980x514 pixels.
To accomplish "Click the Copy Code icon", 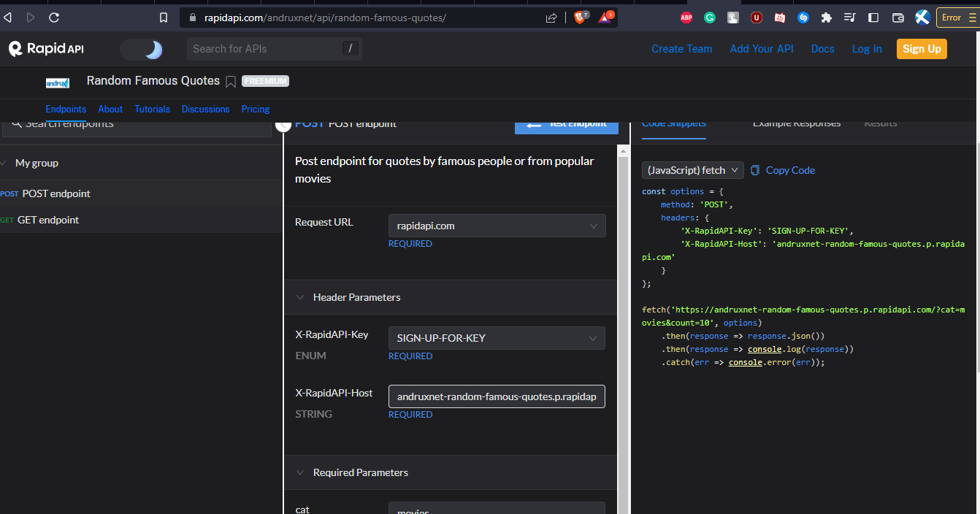I will pyautogui.click(x=755, y=170).
